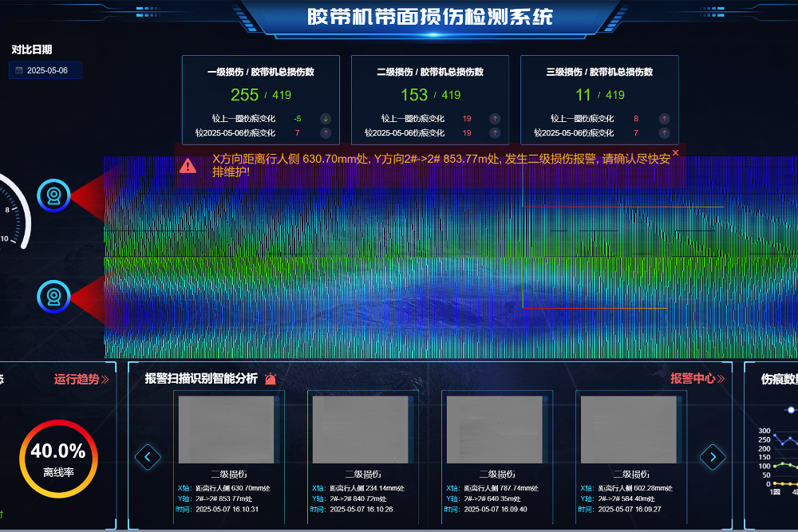Screen dimensions: 798x532
Task: Click the calendar icon in the 对比日期 field
Action: tap(18, 71)
